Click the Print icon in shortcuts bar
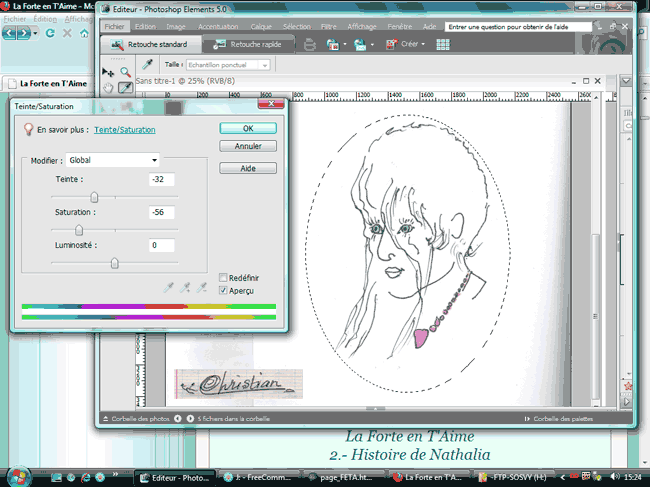The width and height of the screenshot is (650, 487). click(310, 44)
